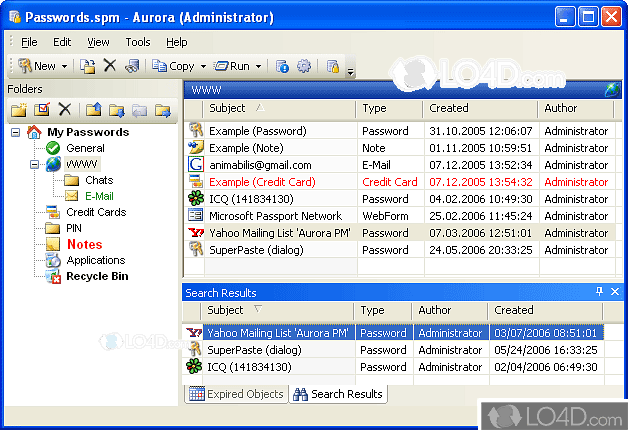628x430 pixels.
Task: Open the New button dropdown arrow
Action: click(64, 66)
